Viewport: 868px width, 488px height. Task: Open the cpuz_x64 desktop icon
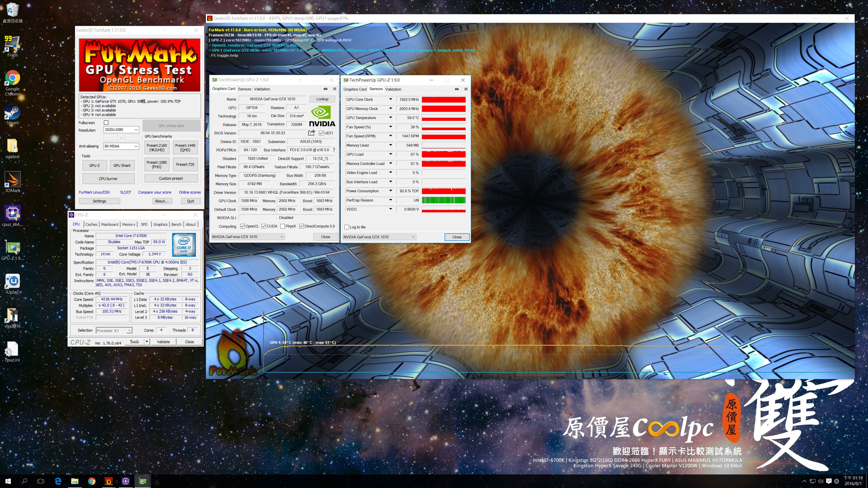(x=12, y=216)
